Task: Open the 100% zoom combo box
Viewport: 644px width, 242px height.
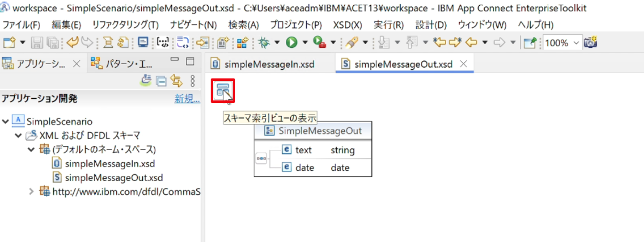Action: pos(563,43)
